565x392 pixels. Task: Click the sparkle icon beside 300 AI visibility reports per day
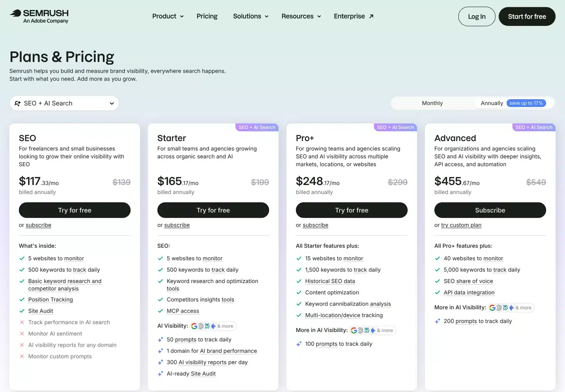point(160,363)
